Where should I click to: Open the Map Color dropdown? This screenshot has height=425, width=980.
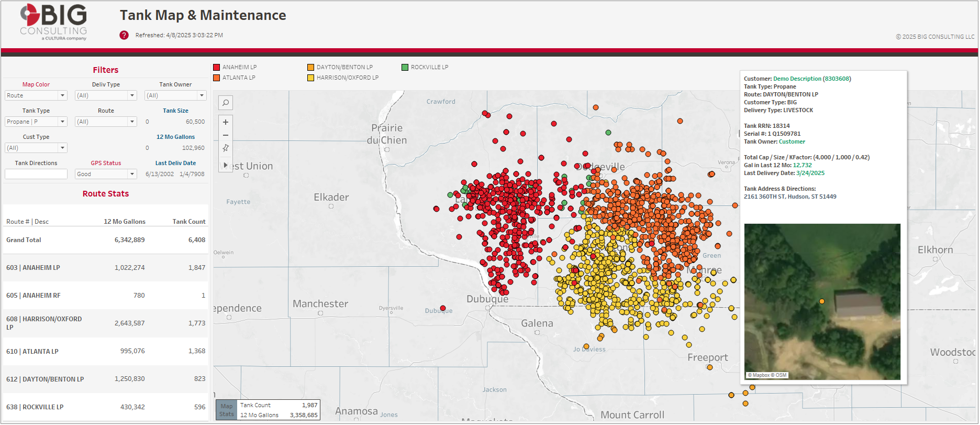(x=36, y=95)
